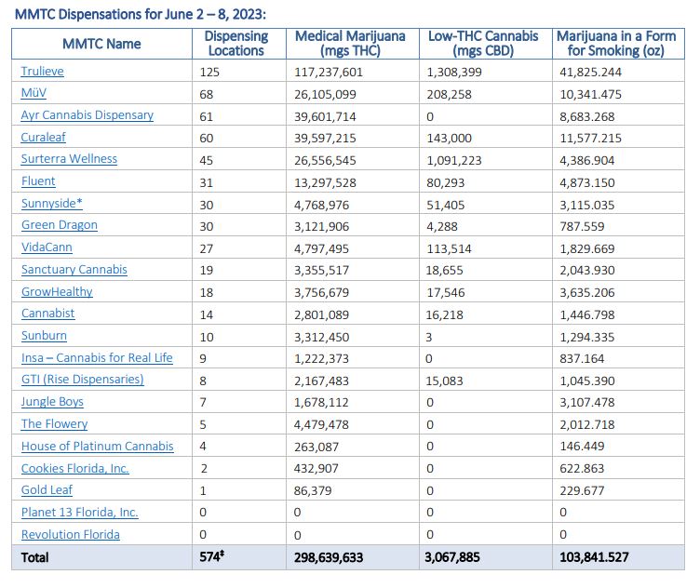Open the GrowHealthy link
Viewport: 700px width, 588px height.
[x=57, y=291]
